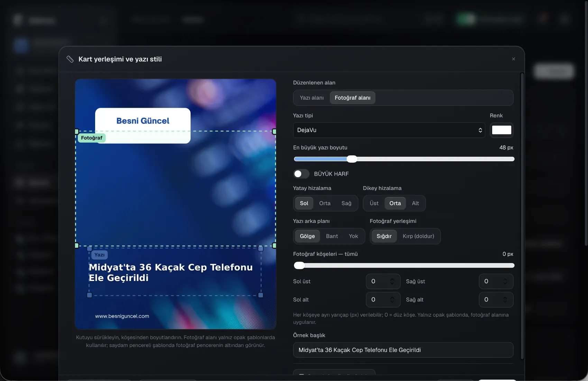Click the Örnek başlık text field
This screenshot has height=381, width=588.
(x=403, y=350)
